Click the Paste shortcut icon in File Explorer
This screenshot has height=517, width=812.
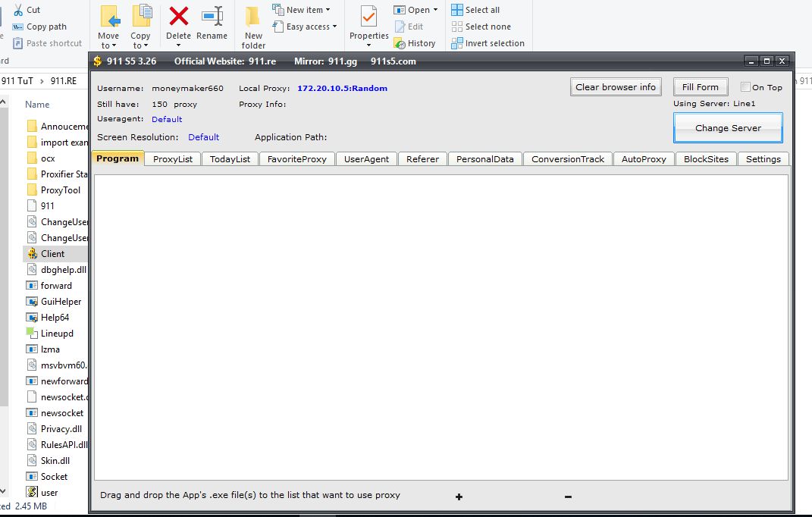[18, 43]
